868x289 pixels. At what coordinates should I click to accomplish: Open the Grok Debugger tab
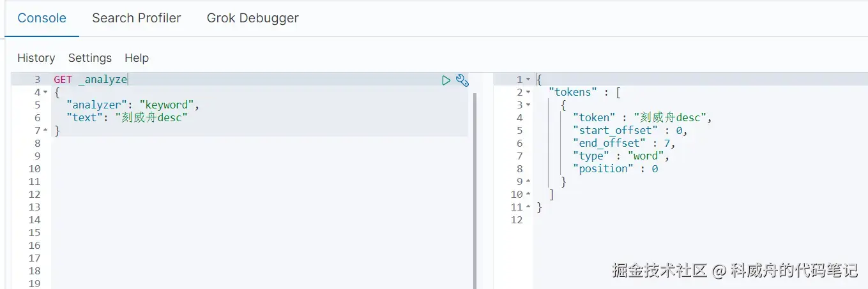click(253, 18)
